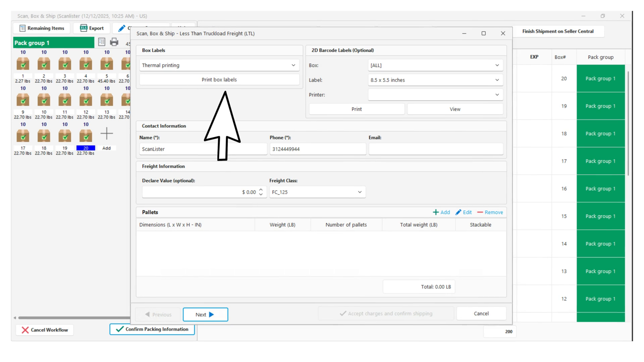This screenshot has height=362, width=644.
Task: Select box 20 package icon
Action: pos(86,136)
